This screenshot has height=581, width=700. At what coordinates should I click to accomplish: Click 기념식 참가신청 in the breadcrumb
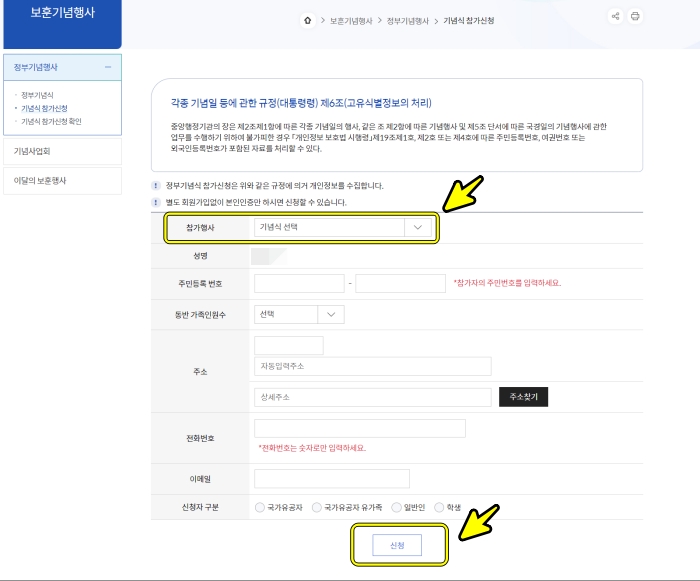click(x=469, y=21)
